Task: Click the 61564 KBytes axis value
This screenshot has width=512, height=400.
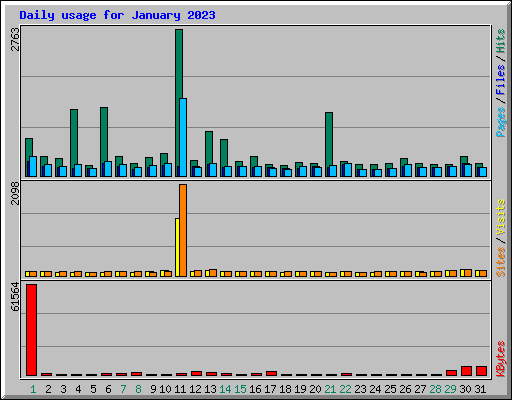Action: [15, 297]
